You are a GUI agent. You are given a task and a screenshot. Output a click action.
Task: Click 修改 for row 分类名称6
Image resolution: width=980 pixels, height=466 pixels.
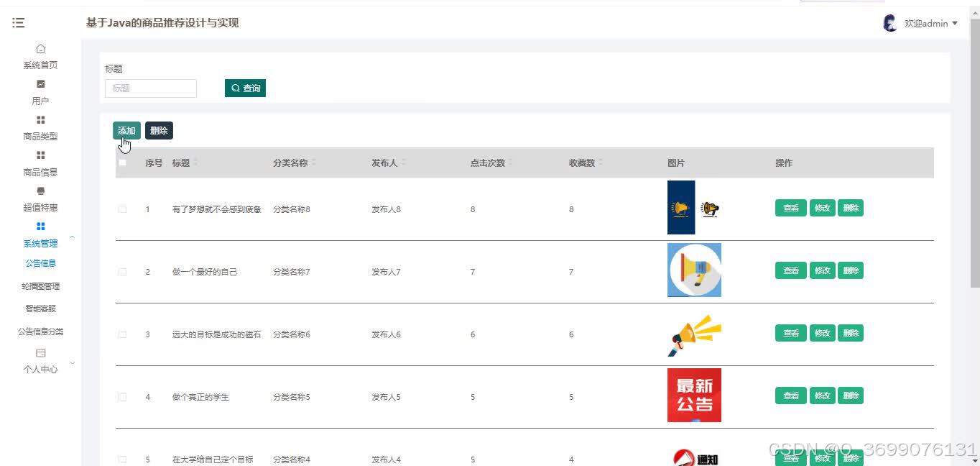pyautogui.click(x=822, y=333)
